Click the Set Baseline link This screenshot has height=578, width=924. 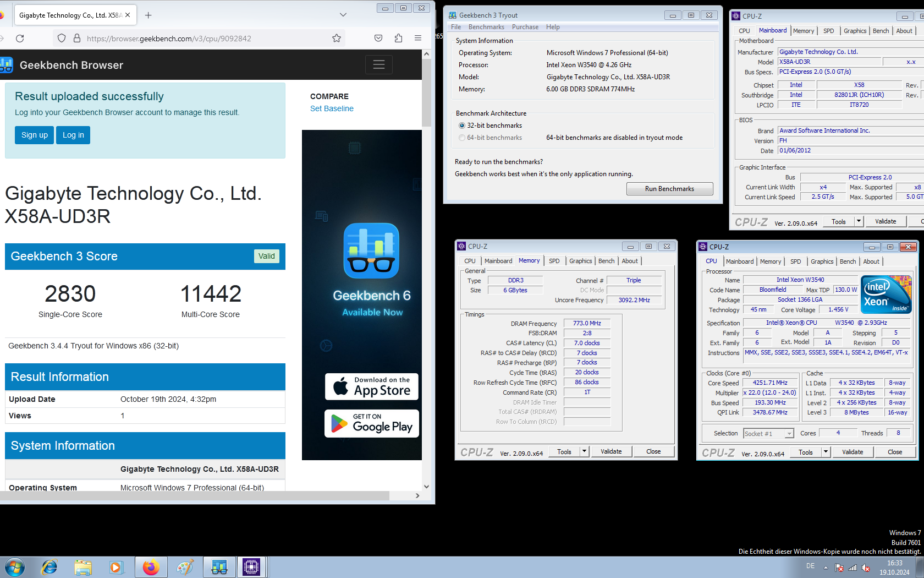(332, 108)
